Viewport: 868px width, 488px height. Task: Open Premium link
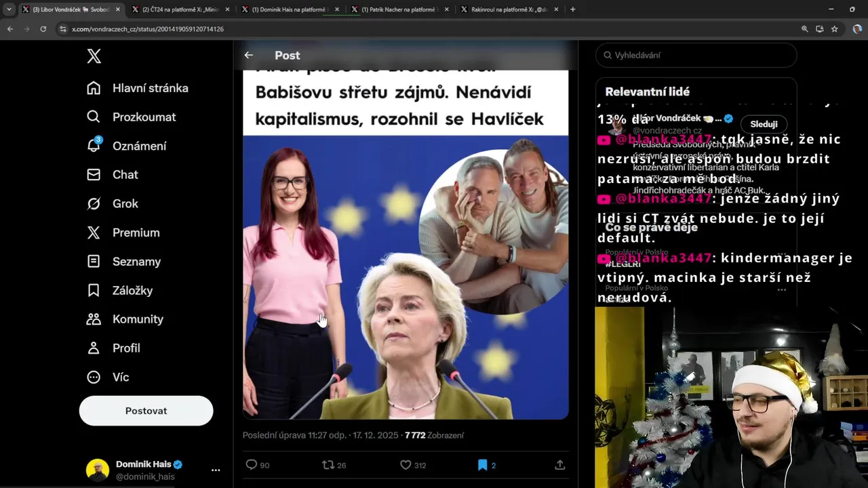pyautogui.click(x=136, y=232)
